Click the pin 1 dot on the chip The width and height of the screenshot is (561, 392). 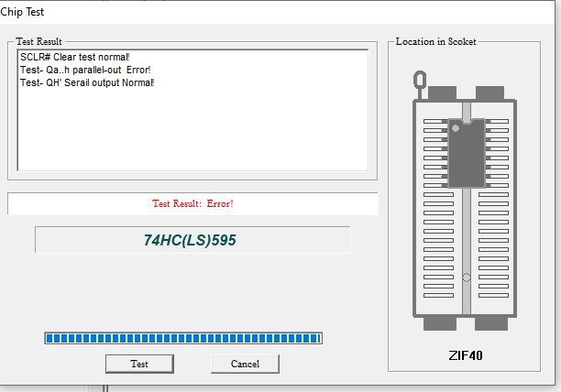pyautogui.click(x=456, y=128)
